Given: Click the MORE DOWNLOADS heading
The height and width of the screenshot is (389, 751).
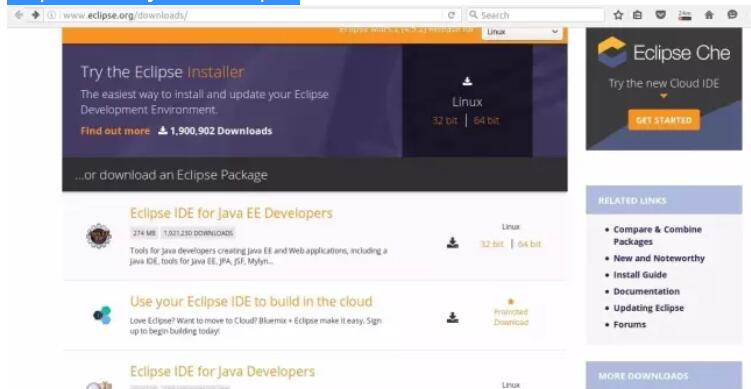Looking at the screenshot, I should point(643,376).
